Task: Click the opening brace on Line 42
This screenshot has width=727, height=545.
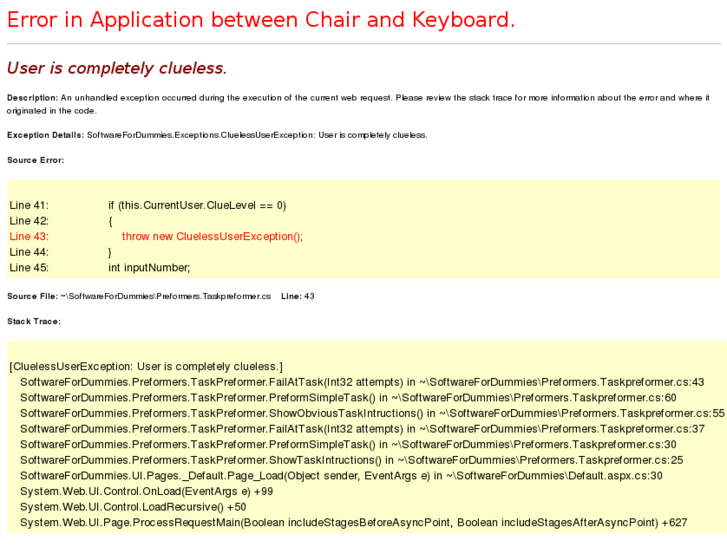Action: 111,221
